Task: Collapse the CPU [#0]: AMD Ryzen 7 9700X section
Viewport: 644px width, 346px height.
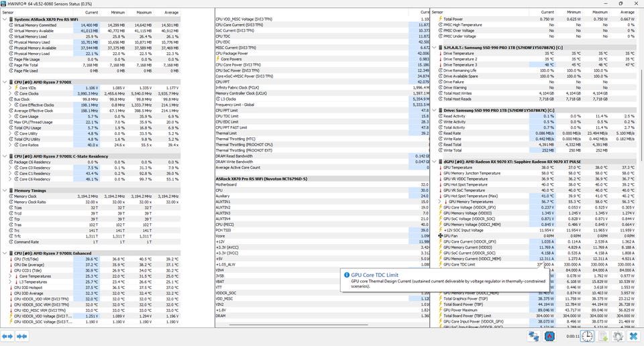Action: pos(5,82)
